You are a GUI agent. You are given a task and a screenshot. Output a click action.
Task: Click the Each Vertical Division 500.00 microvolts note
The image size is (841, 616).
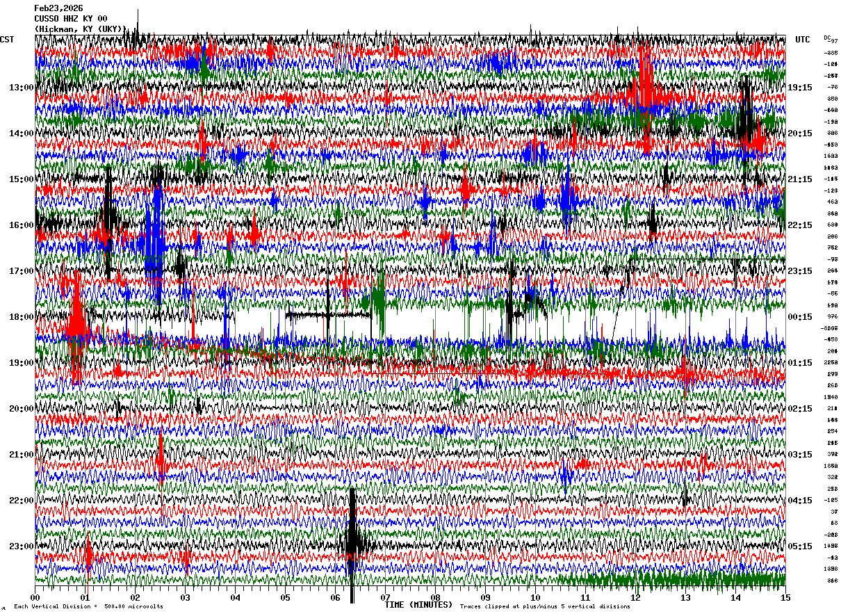coord(88,607)
